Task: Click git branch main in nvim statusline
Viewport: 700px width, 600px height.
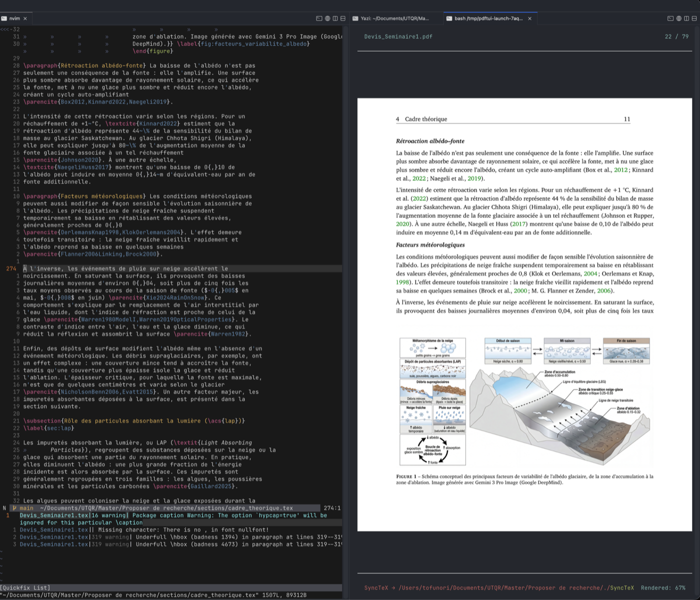Action: (23, 508)
